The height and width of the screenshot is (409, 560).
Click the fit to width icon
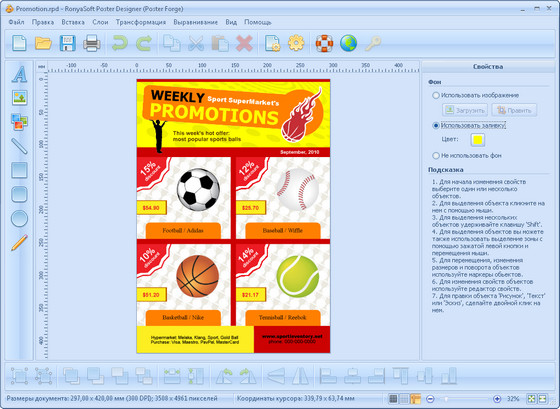point(172,376)
